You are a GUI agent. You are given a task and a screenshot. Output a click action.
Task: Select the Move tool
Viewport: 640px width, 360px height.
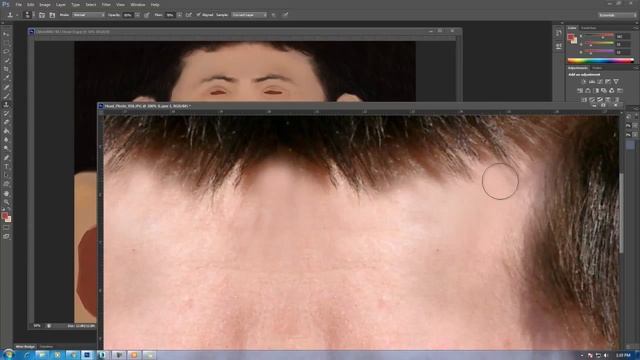click(x=6, y=34)
